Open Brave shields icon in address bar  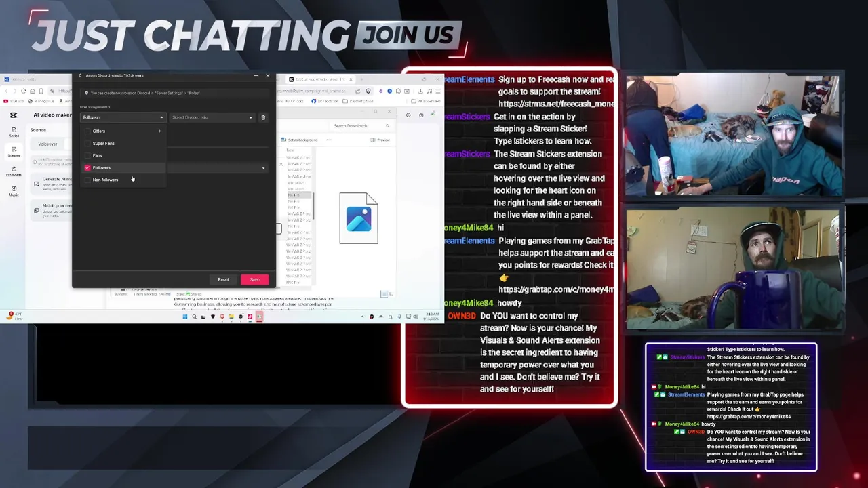tap(368, 91)
